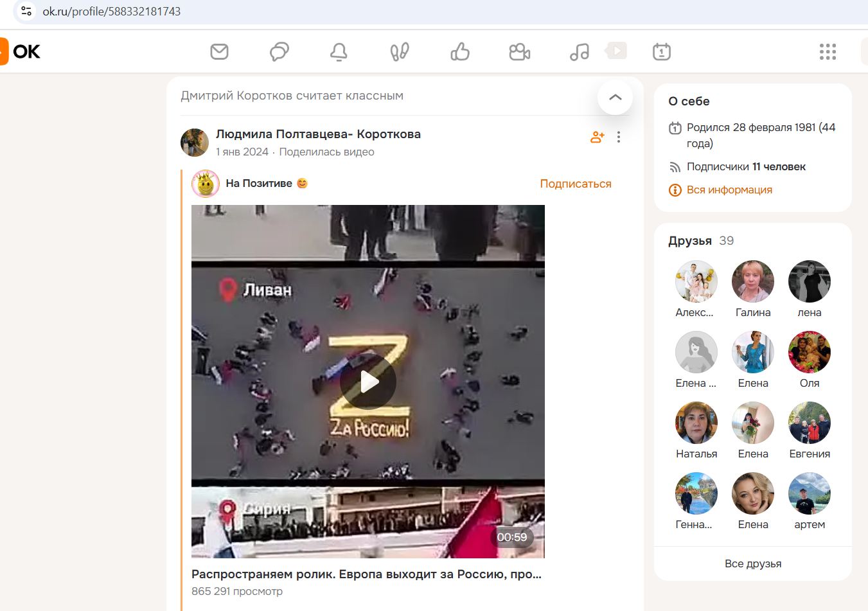Open events using the calendar icon

(661, 51)
